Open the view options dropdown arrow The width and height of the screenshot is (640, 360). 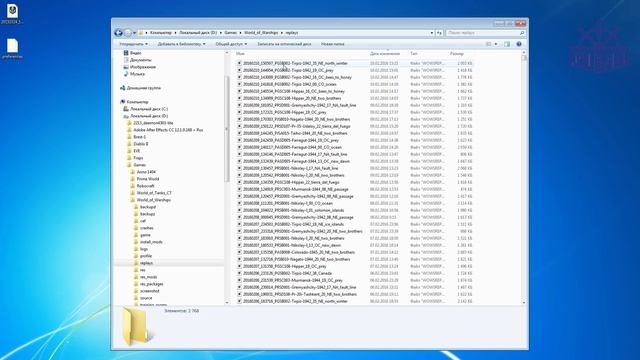[x=496, y=44]
